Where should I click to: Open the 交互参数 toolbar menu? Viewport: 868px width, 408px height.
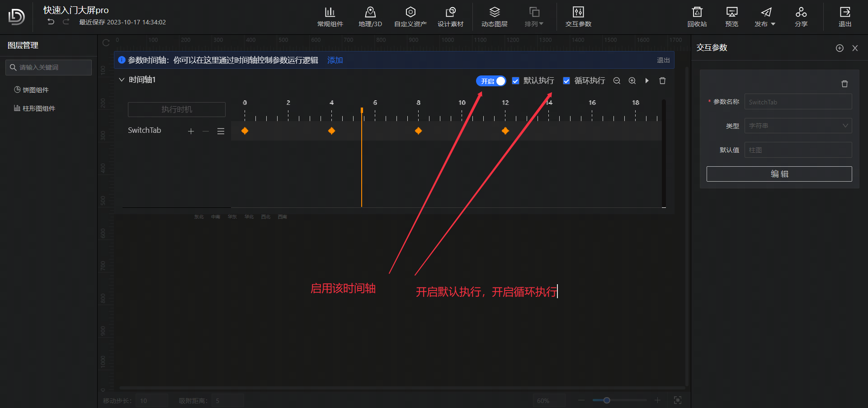(x=578, y=16)
